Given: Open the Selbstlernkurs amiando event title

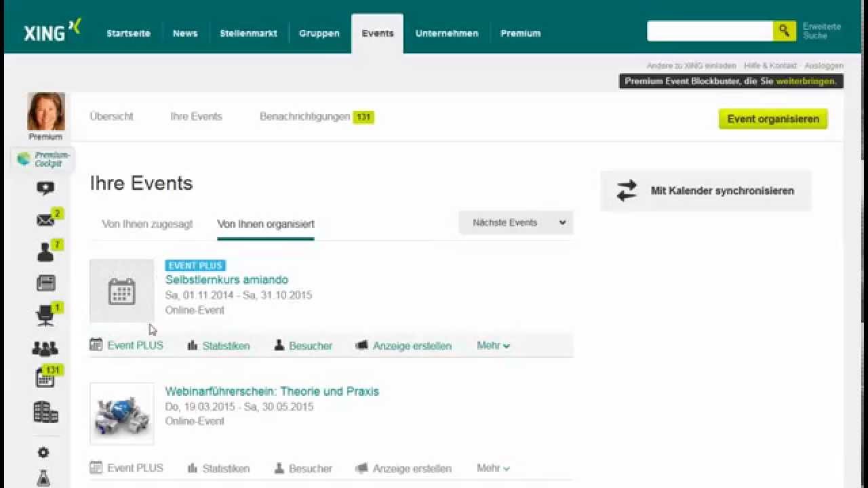Looking at the screenshot, I should pos(226,280).
